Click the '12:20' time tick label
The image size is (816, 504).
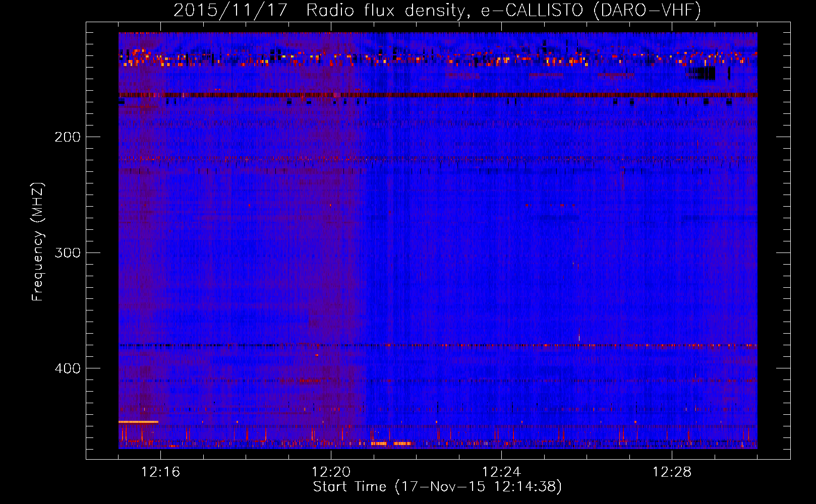[331, 472]
